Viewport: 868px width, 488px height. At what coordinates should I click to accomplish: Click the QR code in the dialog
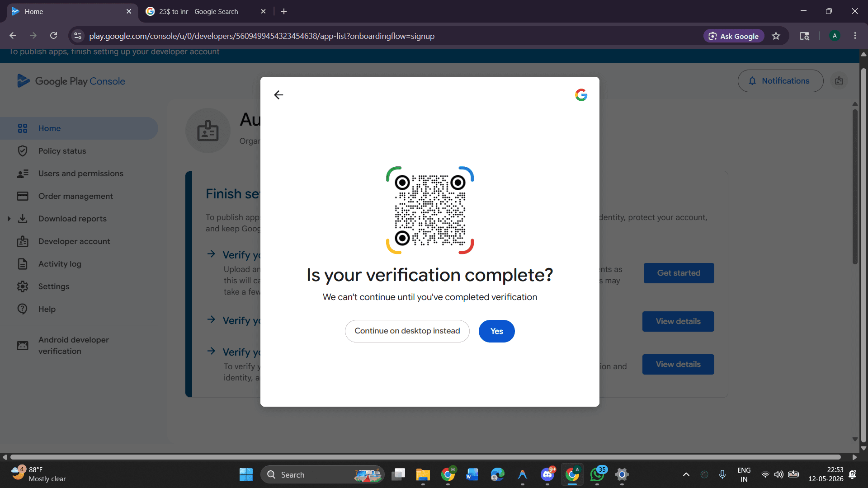(x=430, y=210)
